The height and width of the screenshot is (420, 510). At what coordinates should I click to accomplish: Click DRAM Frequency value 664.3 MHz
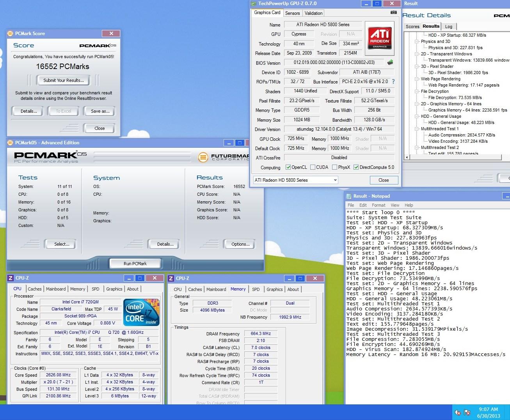pyautogui.click(x=261, y=334)
